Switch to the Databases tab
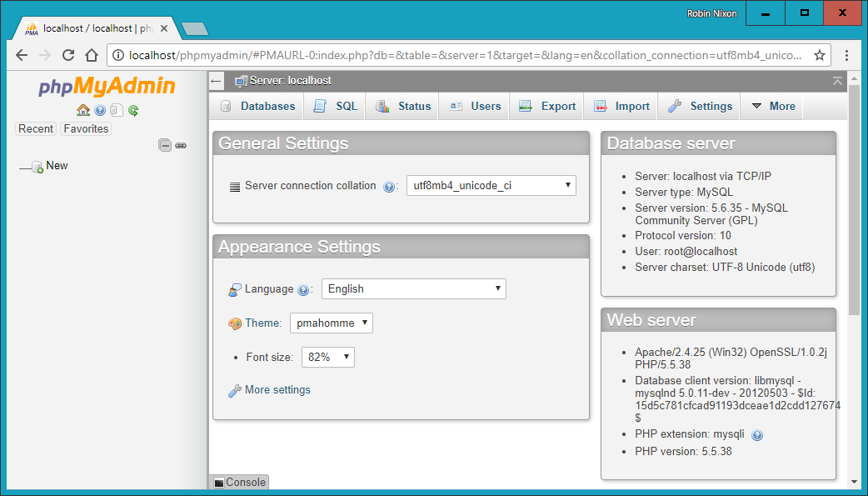The width and height of the screenshot is (868, 496). (258, 107)
